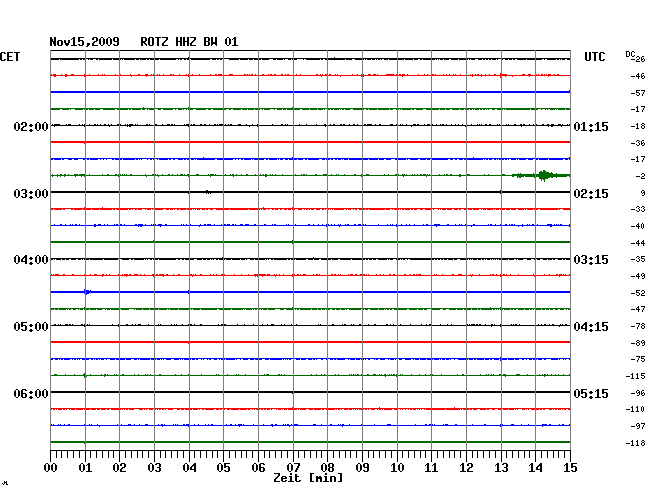Click the DC value -110
Screen dimensions: 650x494
[636, 409]
